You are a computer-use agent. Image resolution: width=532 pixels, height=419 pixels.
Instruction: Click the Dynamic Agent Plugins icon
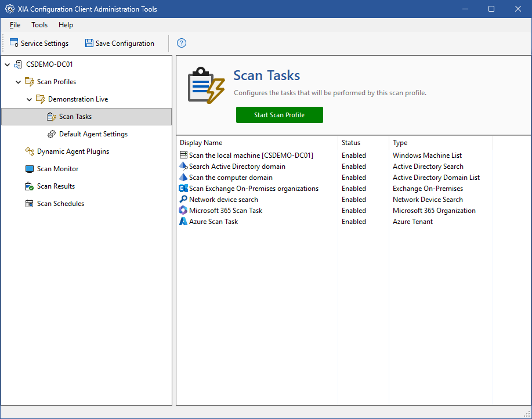[x=30, y=151]
